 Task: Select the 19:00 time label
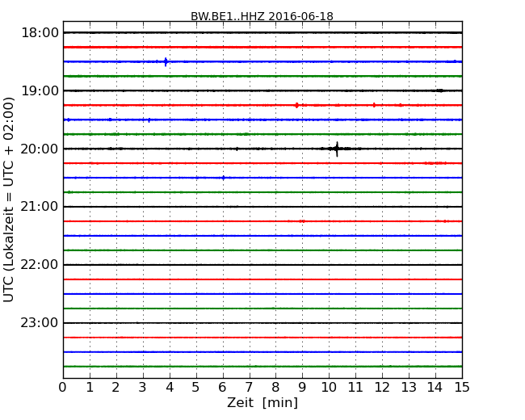click(40, 90)
